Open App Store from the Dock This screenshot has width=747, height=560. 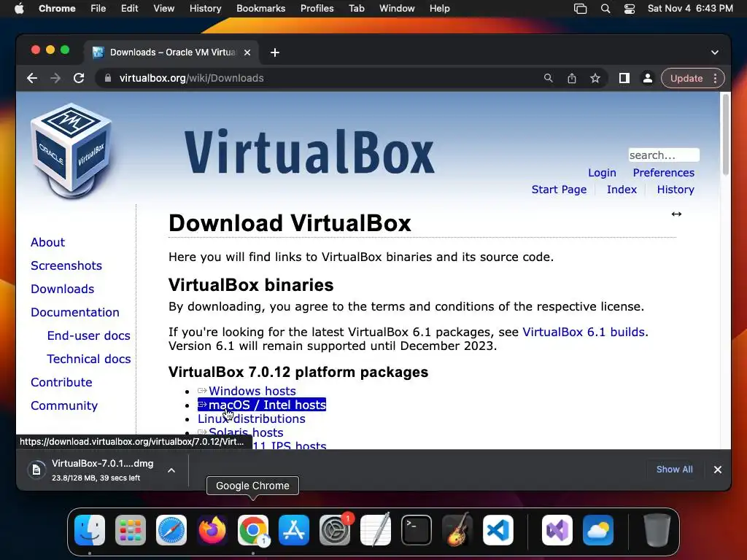pyautogui.click(x=294, y=530)
